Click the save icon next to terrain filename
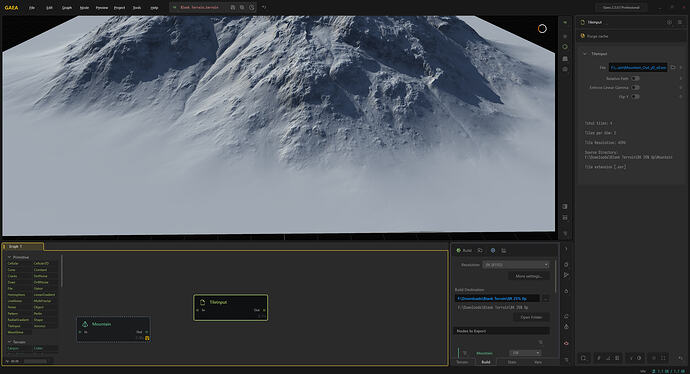The width and height of the screenshot is (690, 374). [233, 7]
